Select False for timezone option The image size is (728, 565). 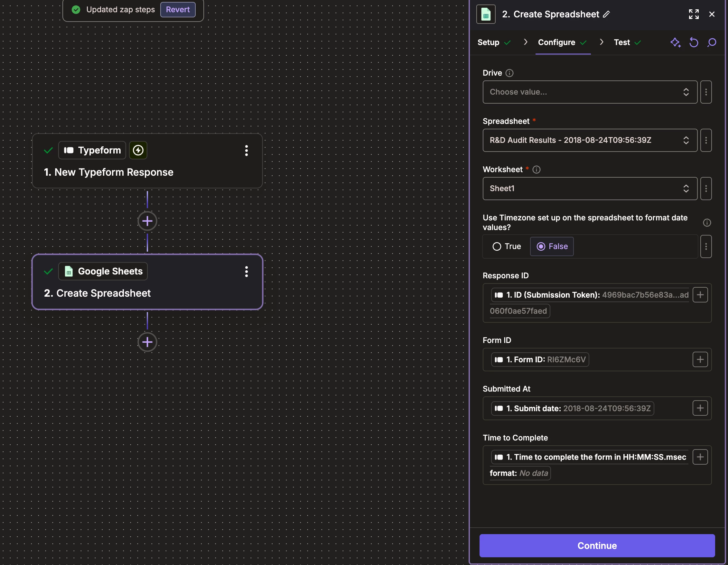tap(552, 246)
